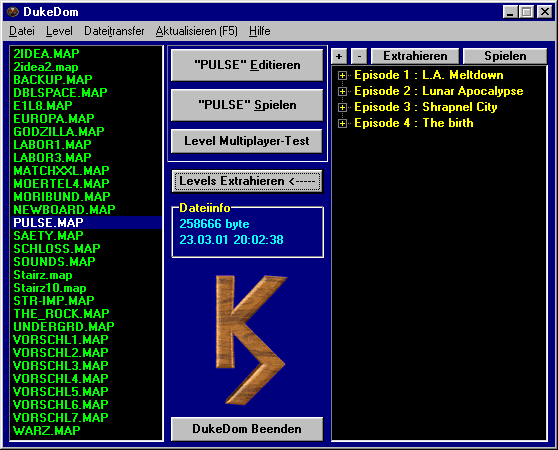558x450 pixels.
Task: Select VORSCHL7.MAP in the list
Action: [86, 418]
